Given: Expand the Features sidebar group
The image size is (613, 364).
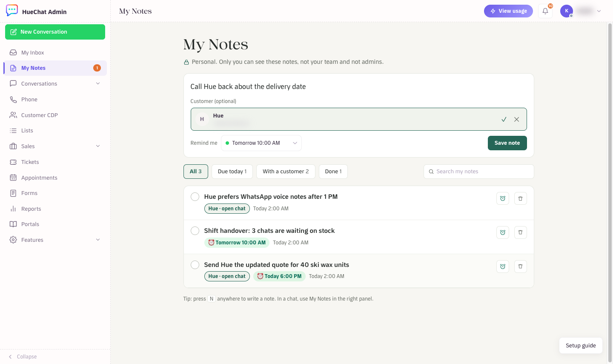Looking at the screenshot, I should coord(55,240).
